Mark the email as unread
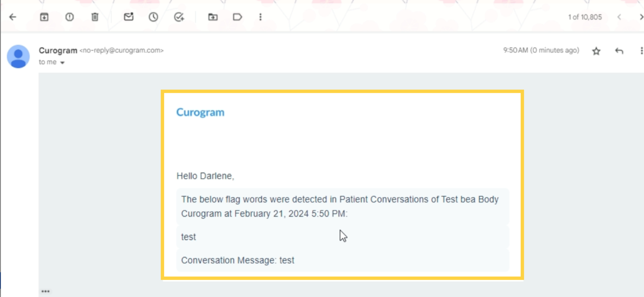 click(128, 17)
